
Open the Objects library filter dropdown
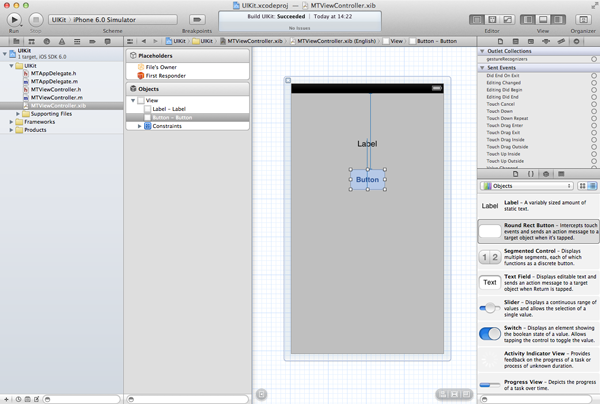tap(527, 186)
